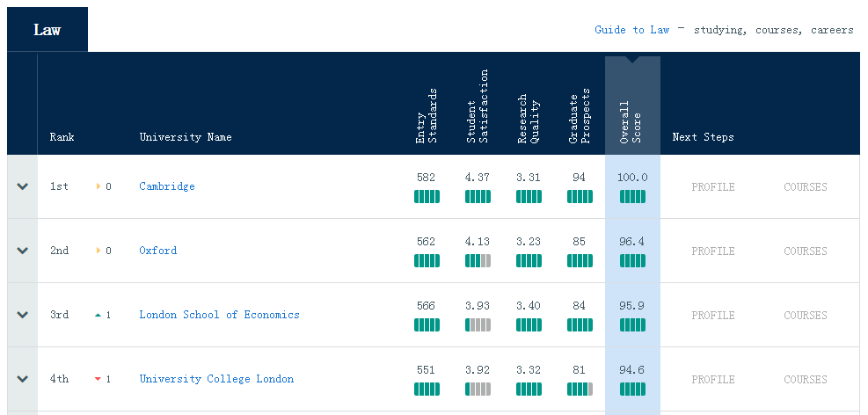868x415 pixels.
Task: Sort by Student Satisfaction column header
Action: click(x=478, y=106)
